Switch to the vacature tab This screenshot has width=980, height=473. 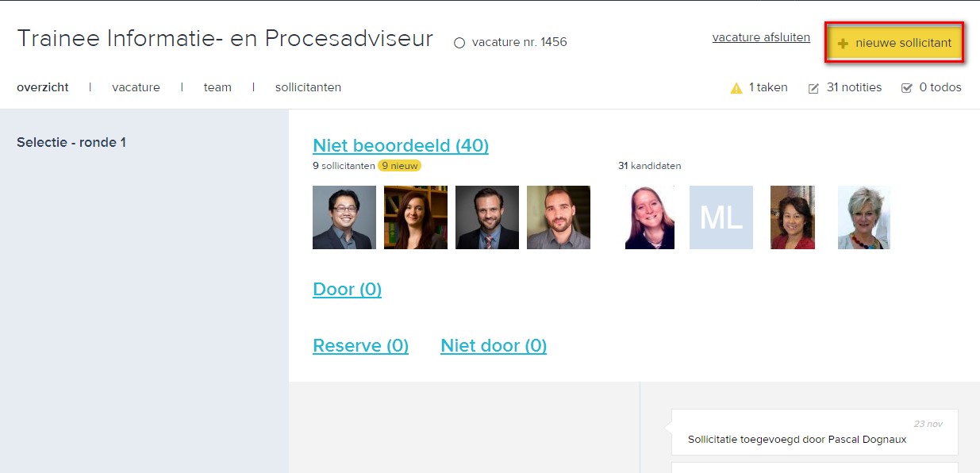136,87
